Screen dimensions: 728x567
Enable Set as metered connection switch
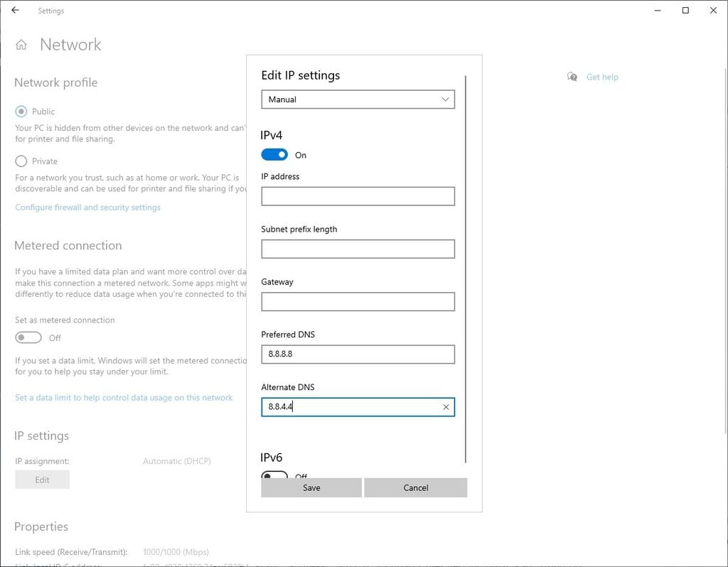pos(28,337)
